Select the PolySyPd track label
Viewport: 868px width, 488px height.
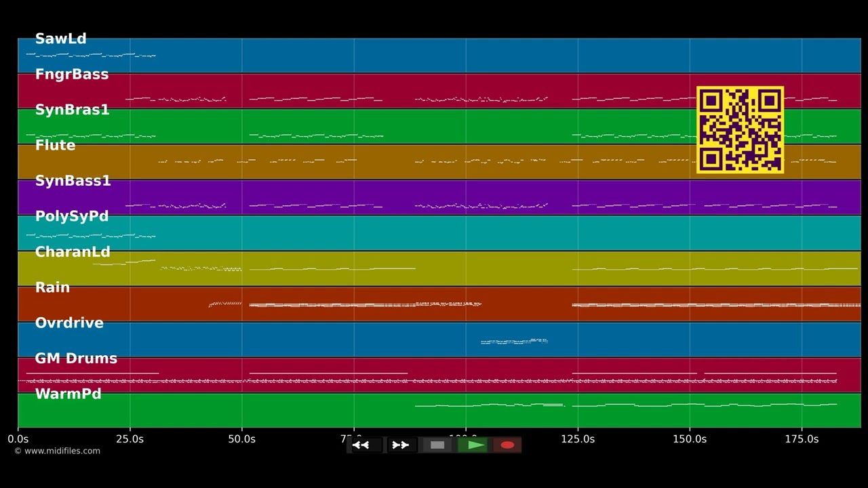pos(71,216)
